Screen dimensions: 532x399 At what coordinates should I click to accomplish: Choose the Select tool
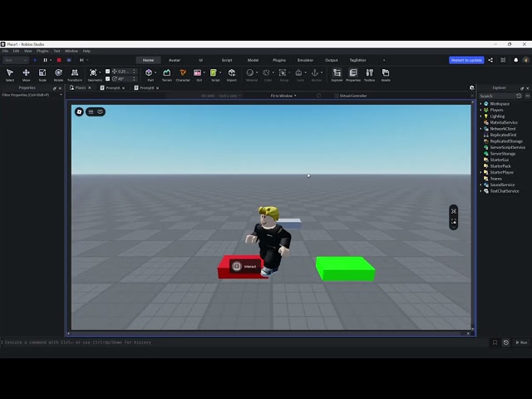click(10, 75)
